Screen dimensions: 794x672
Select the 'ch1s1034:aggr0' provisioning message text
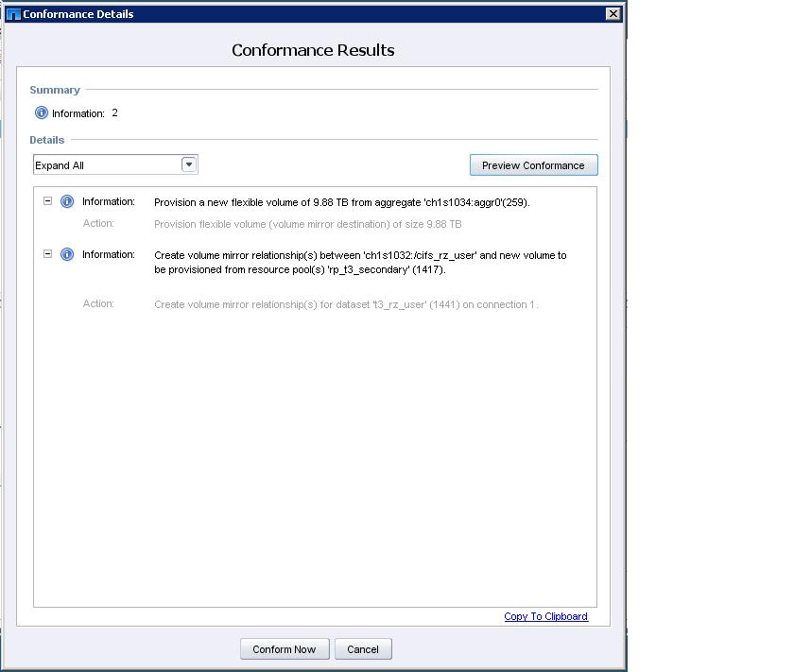[x=341, y=202]
